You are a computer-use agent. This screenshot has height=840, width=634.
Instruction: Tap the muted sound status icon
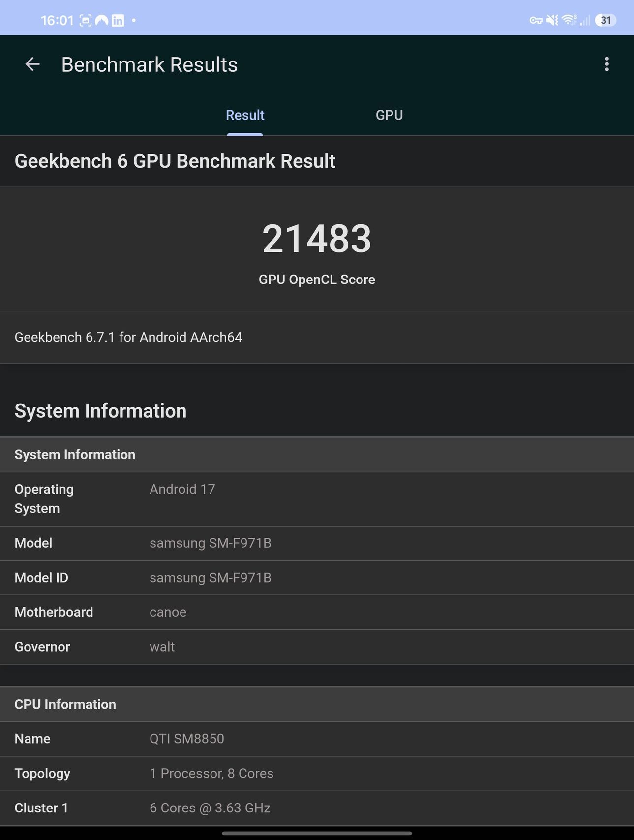click(x=552, y=20)
